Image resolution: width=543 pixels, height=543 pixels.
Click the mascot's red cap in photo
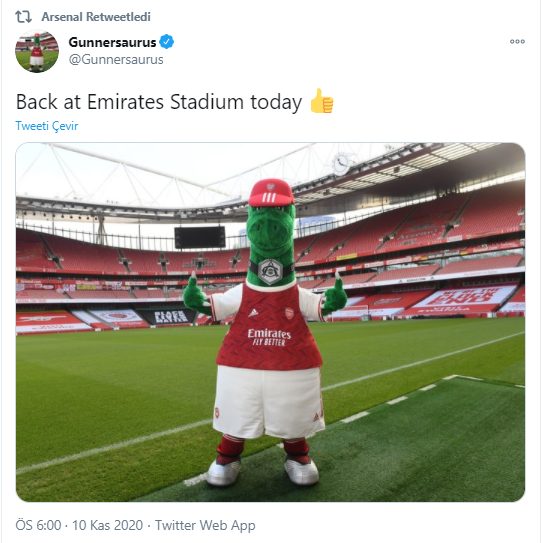pos(271,193)
